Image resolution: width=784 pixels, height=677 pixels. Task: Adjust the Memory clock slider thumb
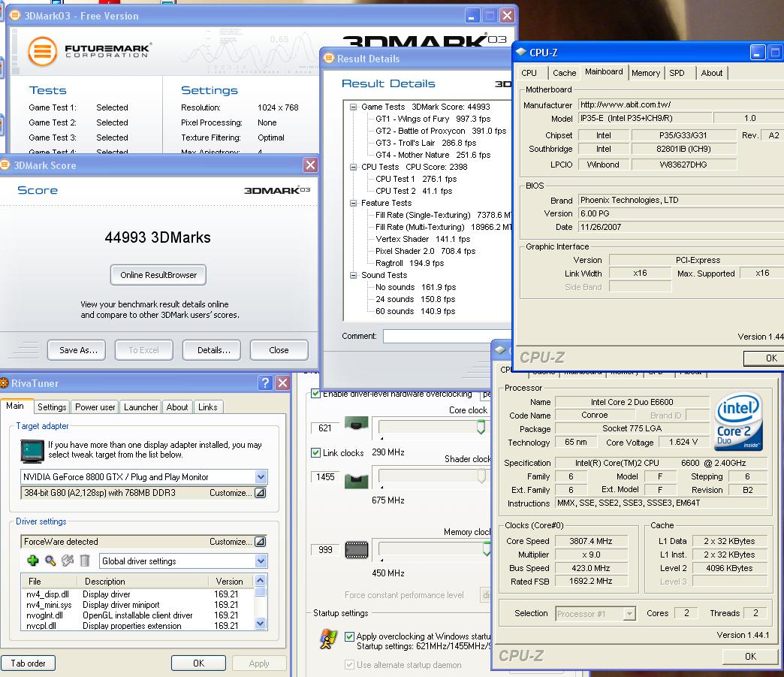click(487, 549)
